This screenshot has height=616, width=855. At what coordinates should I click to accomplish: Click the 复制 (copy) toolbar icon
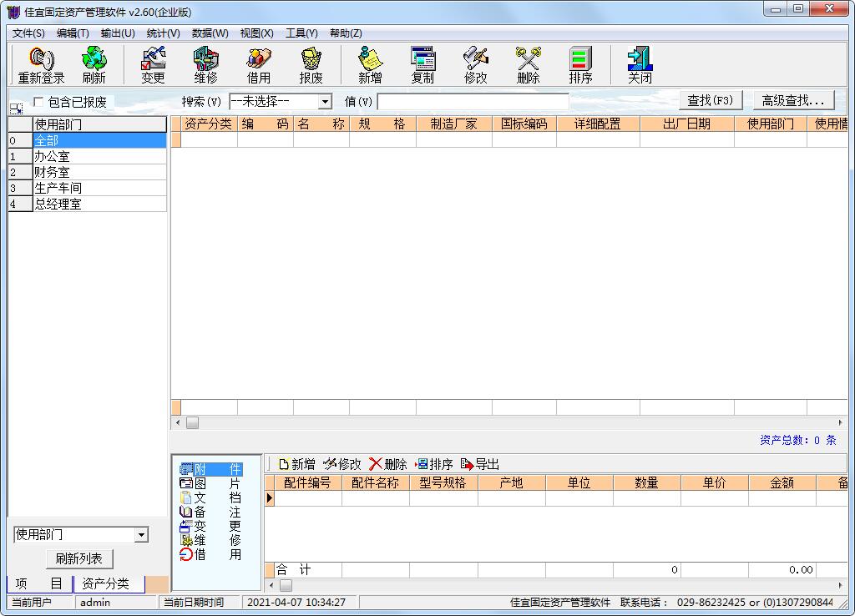coord(422,65)
